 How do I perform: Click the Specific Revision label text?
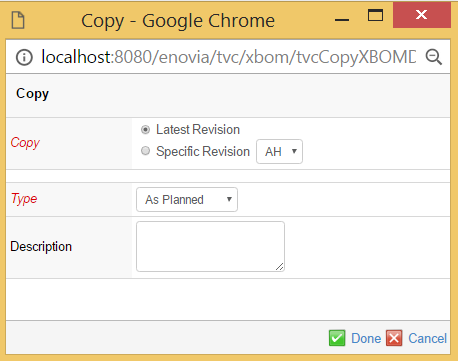tap(203, 152)
